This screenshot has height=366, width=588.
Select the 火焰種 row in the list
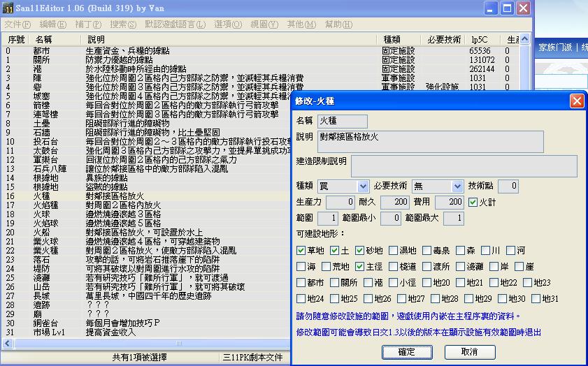[49, 205]
